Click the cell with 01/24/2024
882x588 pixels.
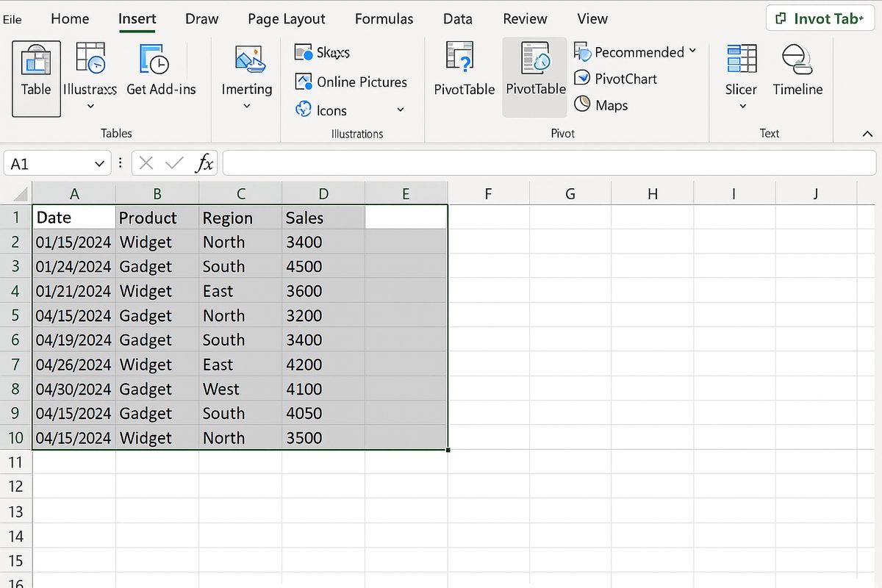[74, 266]
